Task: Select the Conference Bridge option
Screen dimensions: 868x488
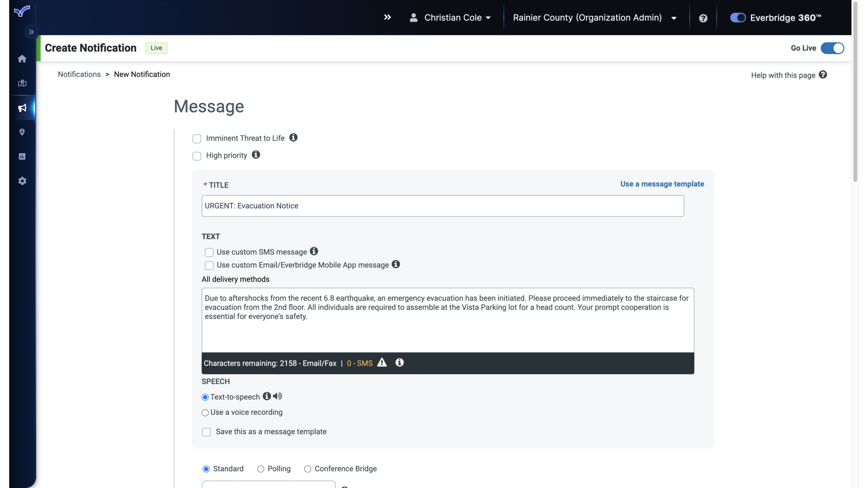Action: 308,469
